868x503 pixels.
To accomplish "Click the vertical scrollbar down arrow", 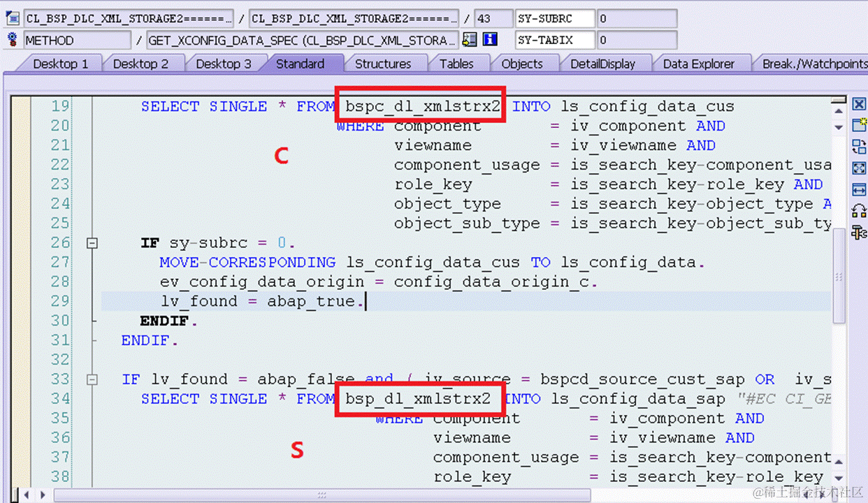I will [x=839, y=127].
